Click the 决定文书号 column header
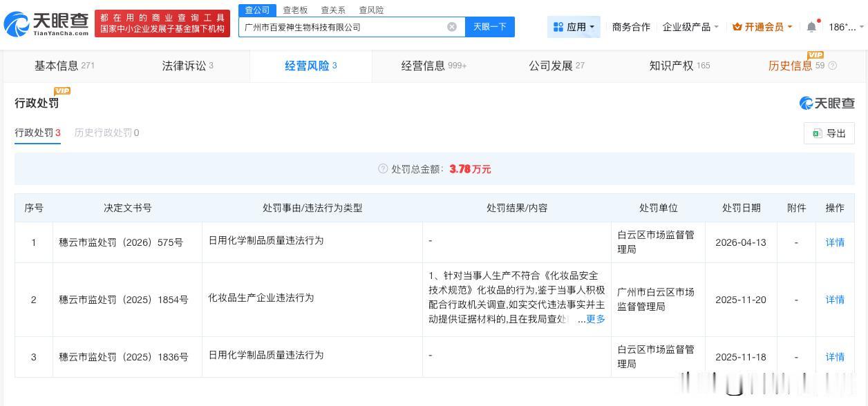This screenshot has width=868, height=406. coord(128,208)
